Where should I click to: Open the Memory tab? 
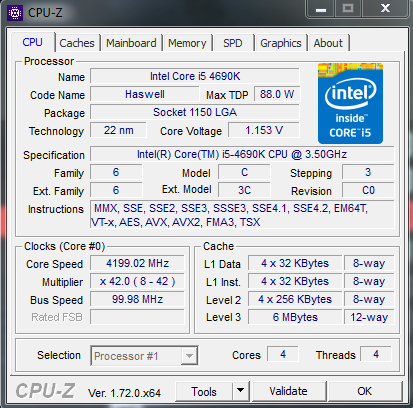(x=187, y=43)
